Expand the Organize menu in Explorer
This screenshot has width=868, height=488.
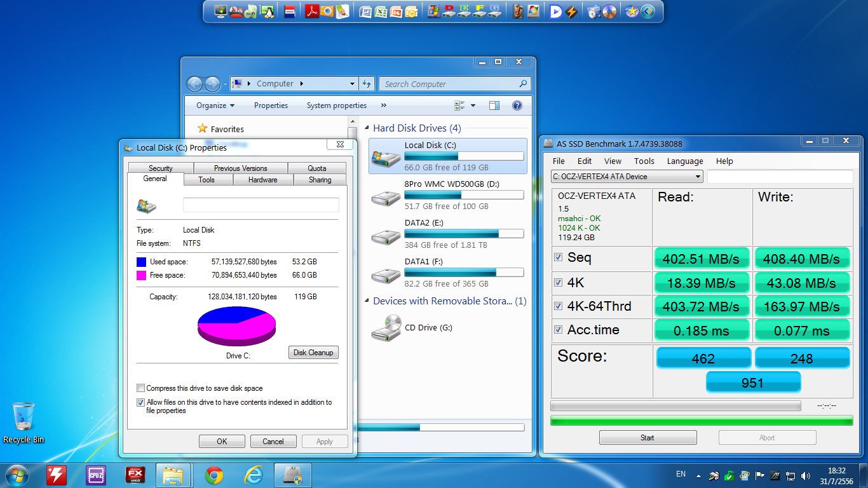(215, 105)
